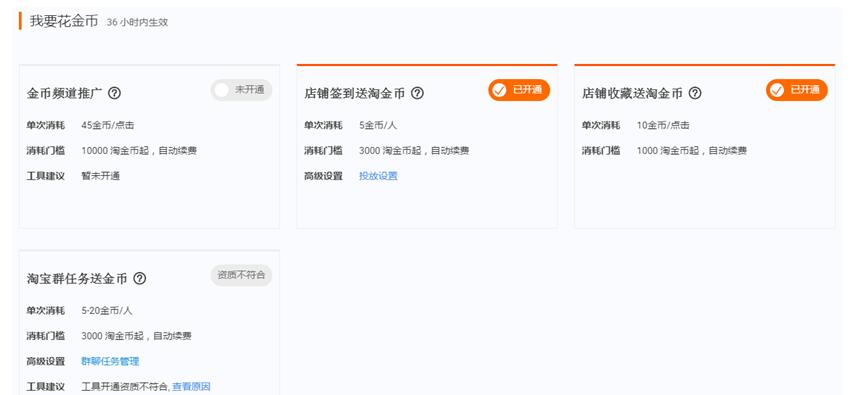866x395 pixels.
Task: Open help icon beside 店铺签到送淘金币
Action: point(418,93)
